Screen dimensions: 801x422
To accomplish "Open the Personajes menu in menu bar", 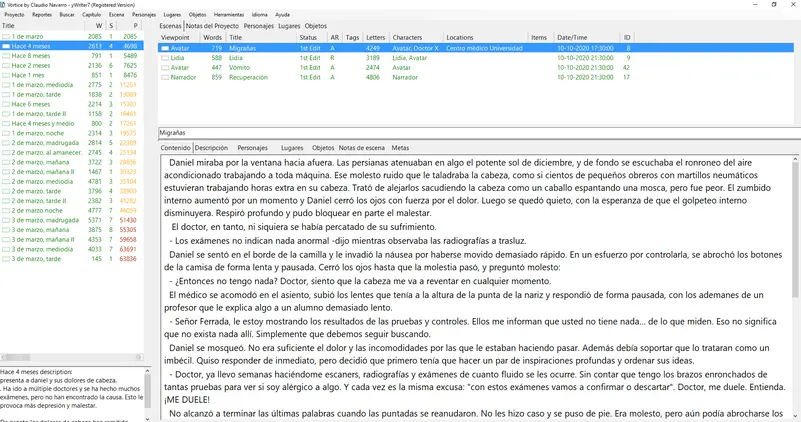I will (x=144, y=15).
